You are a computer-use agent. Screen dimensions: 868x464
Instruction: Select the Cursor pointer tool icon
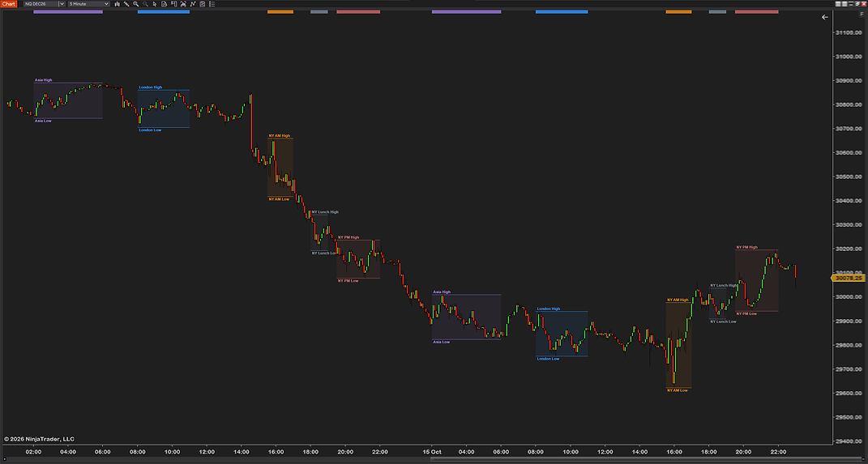click(155, 4)
